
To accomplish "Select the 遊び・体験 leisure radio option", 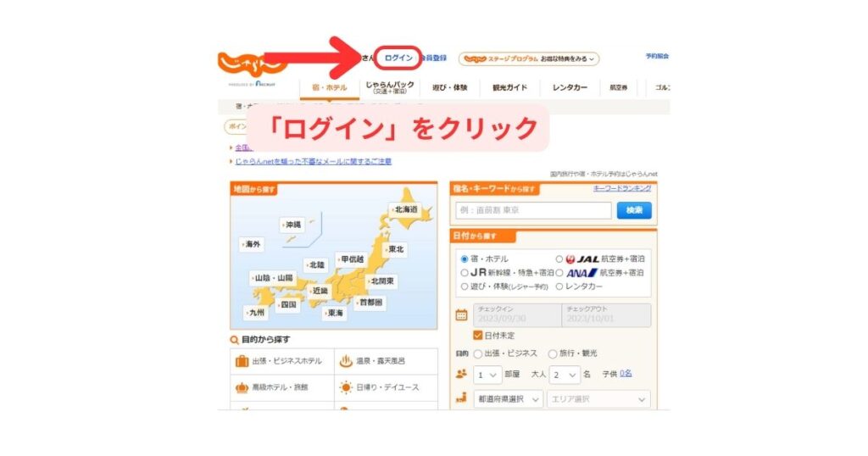I will 465,286.
